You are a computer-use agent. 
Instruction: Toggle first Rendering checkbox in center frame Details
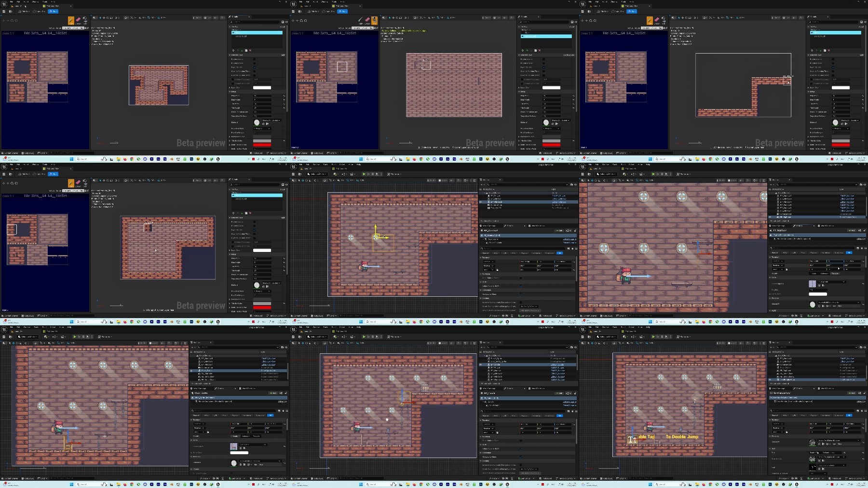(x=521, y=278)
